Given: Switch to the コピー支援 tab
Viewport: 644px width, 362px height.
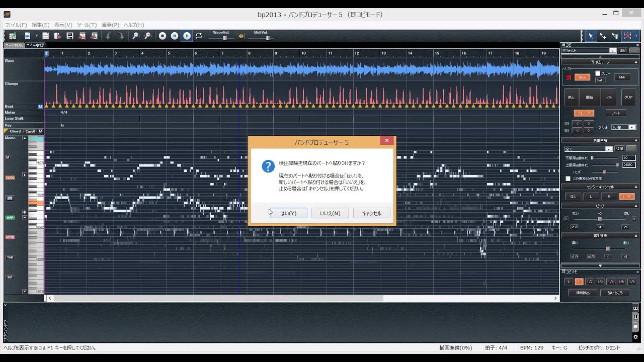Looking at the screenshot, I should (35, 45).
